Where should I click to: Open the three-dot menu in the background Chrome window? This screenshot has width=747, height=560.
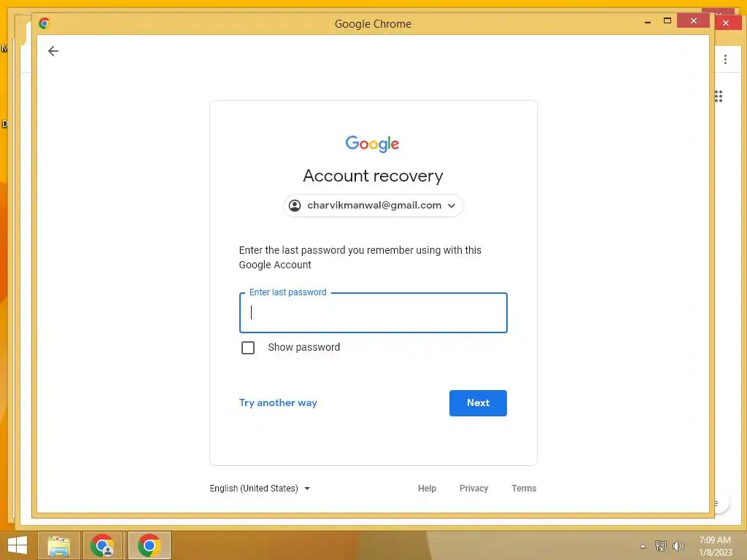[725, 59]
